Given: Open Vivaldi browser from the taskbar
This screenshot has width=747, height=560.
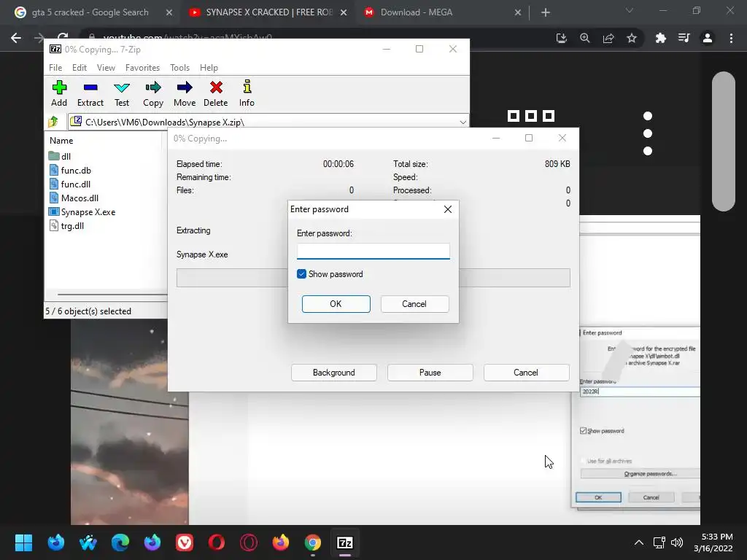Looking at the screenshot, I should [x=185, y=542].
